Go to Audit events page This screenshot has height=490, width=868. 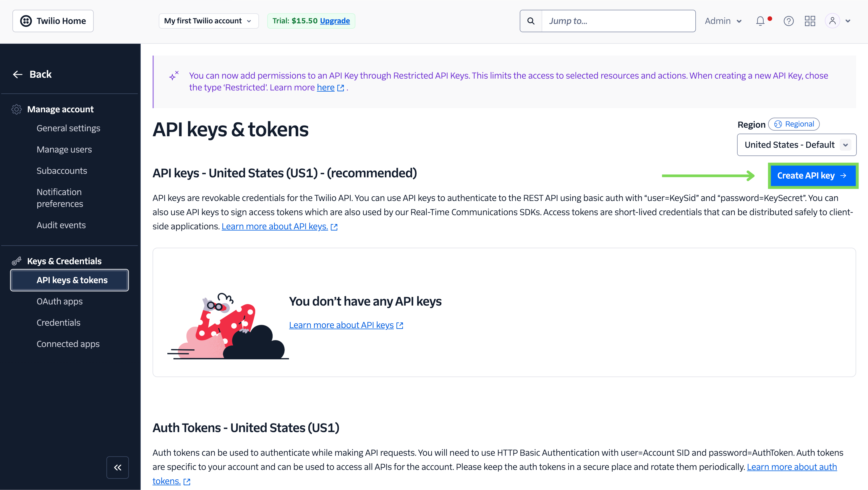coord(61,225)
